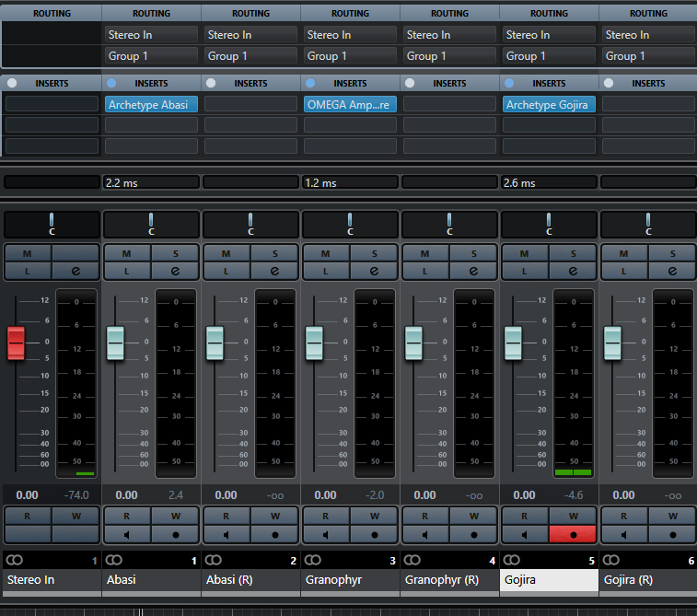Record-enable the Abasi channel
Image resolution: width=697 pixels, height=616 pixels.
(175, 535)
